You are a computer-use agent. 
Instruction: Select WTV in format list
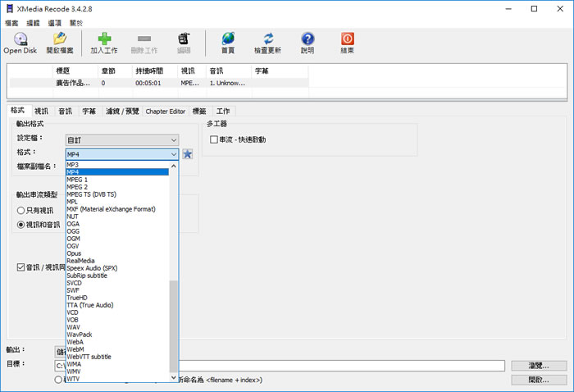pos(117,379)
